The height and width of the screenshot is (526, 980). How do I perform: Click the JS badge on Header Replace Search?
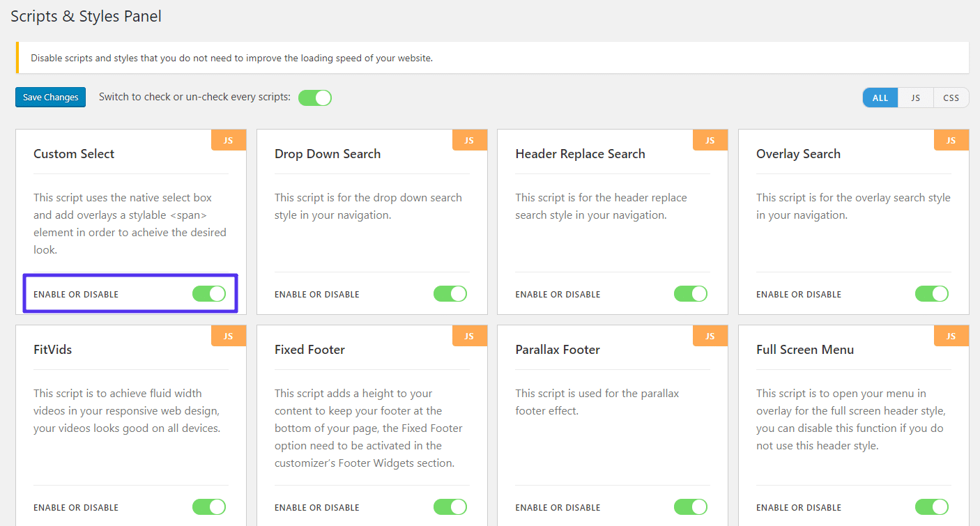point(710,139)
